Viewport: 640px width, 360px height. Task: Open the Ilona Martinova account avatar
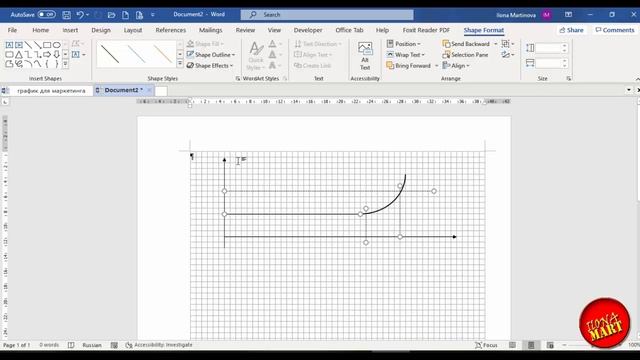click(547, 15)
